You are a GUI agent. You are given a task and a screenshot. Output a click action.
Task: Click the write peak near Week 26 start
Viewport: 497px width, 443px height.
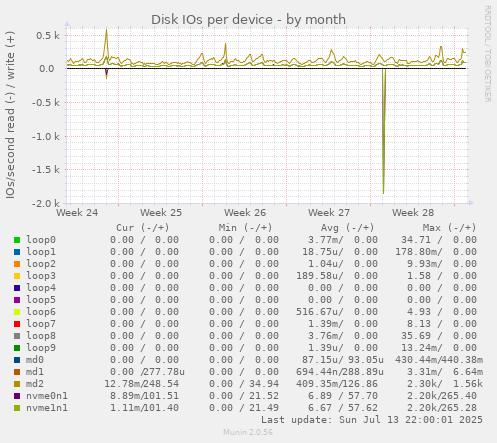click(x=226, y=45)
